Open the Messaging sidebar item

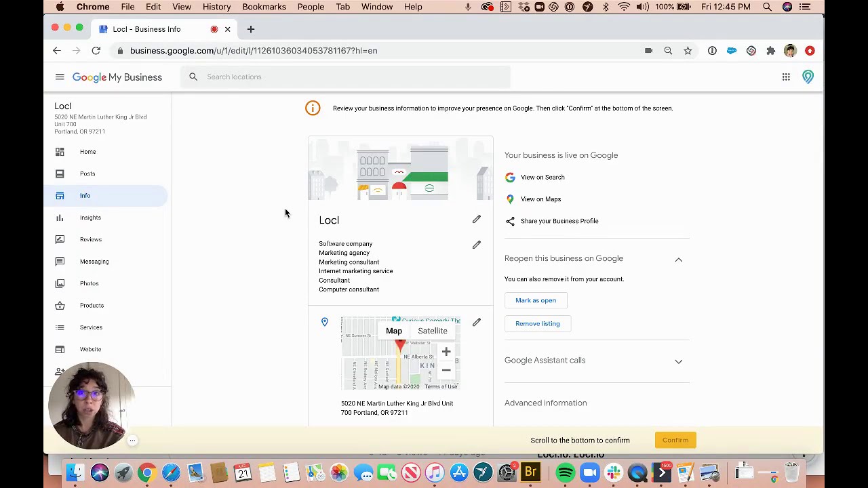[94, 262]
